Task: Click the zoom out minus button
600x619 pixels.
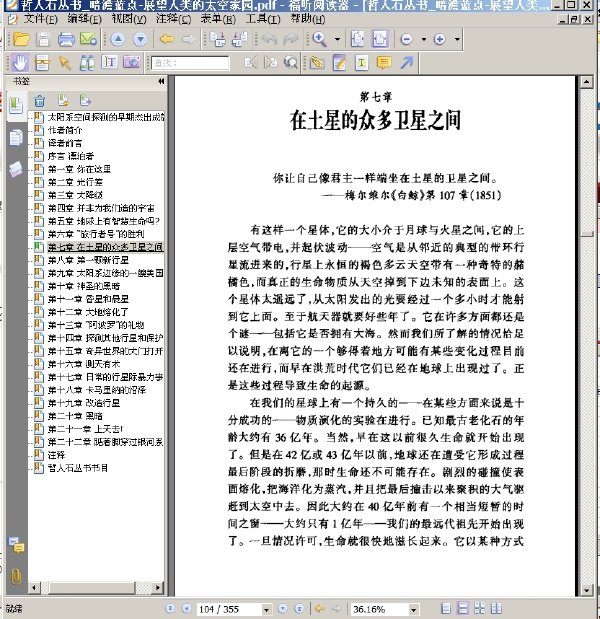Action: [406, 39]
